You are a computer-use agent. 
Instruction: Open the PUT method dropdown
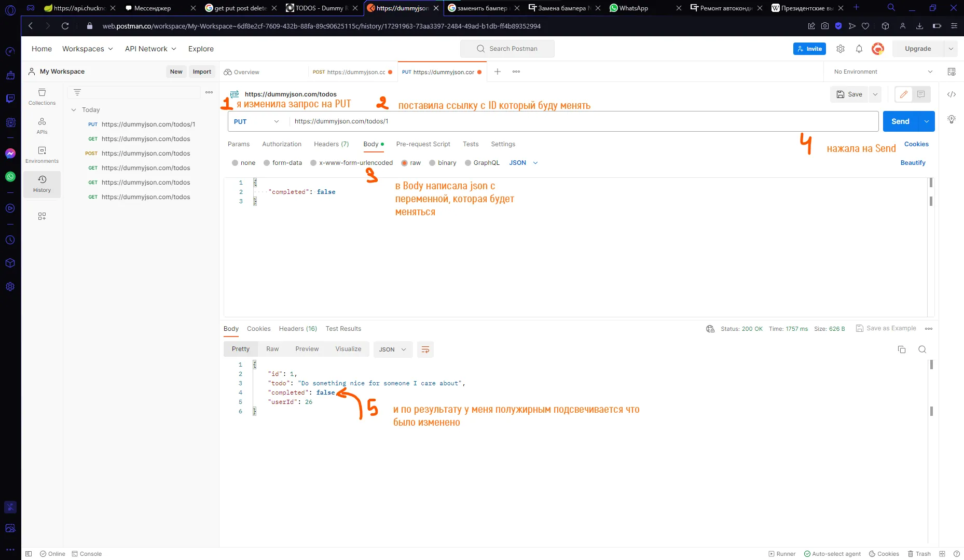pos(257,121)
